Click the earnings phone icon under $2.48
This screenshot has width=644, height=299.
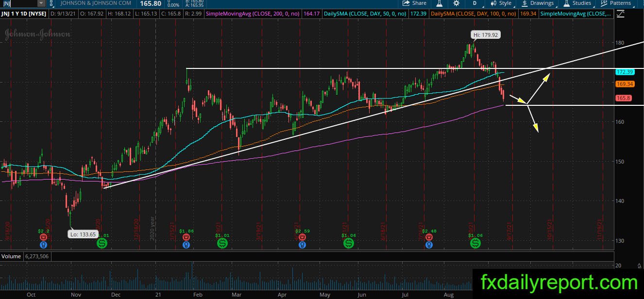point(429,237)
